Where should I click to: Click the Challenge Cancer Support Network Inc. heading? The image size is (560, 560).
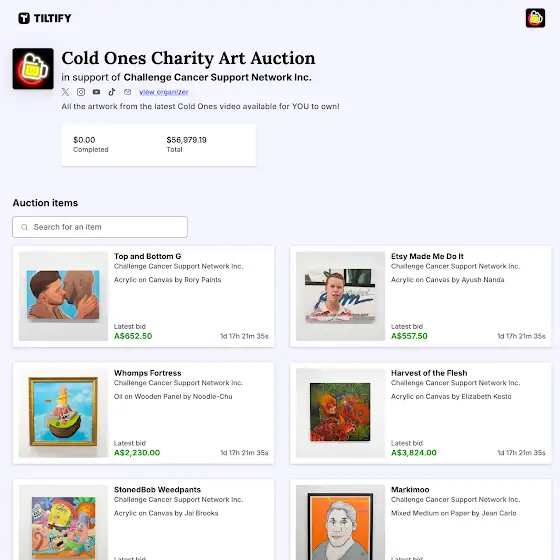pos(218,77)
